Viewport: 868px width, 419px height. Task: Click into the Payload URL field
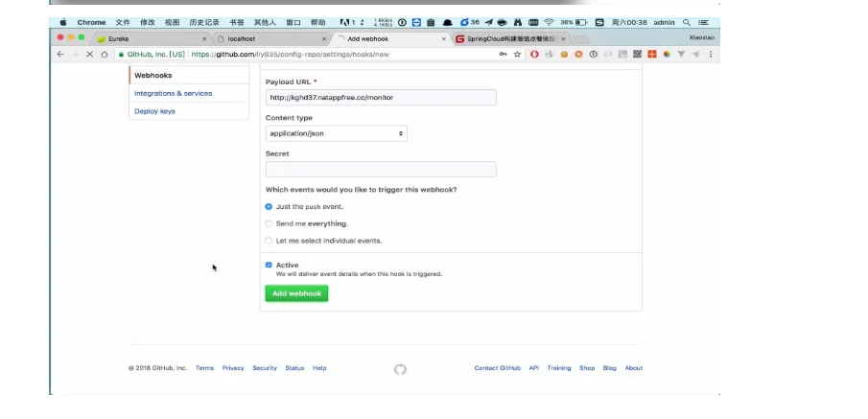381,98
